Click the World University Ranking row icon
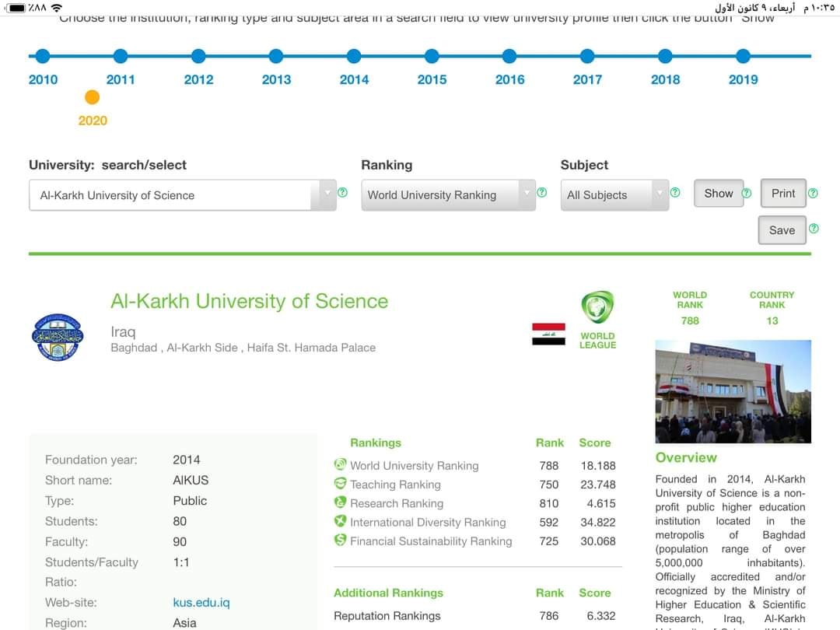The image size is (840, 630). point(340,464)
